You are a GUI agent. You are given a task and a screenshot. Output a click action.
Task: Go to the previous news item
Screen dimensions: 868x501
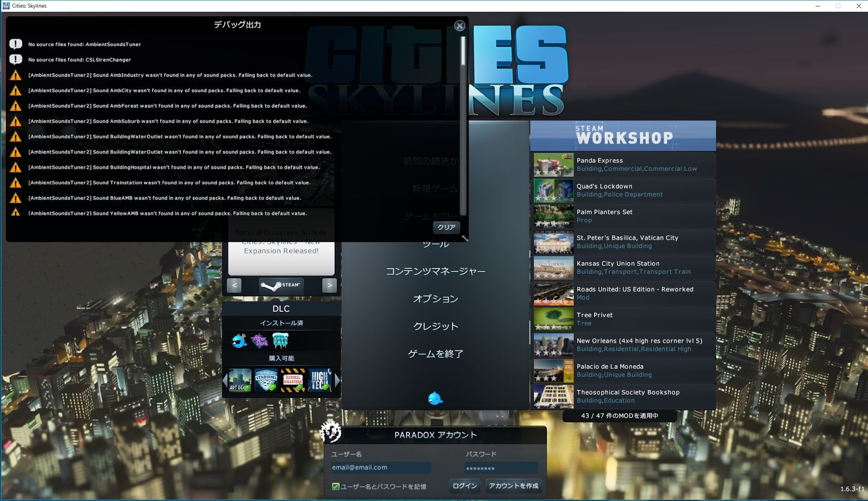click(234, 285)
